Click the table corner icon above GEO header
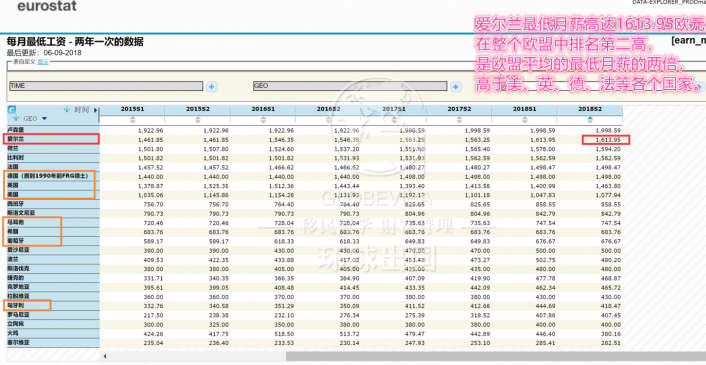Screen dimensions: 706x365 click(12, 109)
